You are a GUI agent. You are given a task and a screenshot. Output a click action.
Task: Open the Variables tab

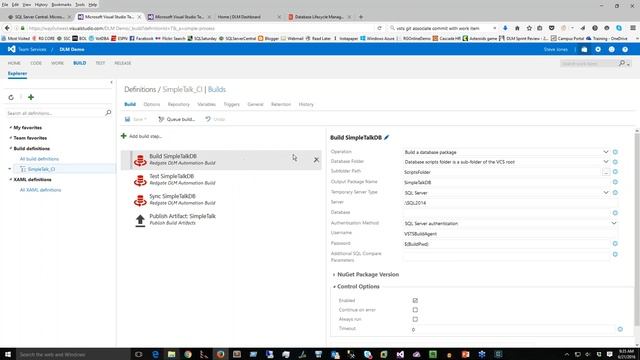[207, 104]
